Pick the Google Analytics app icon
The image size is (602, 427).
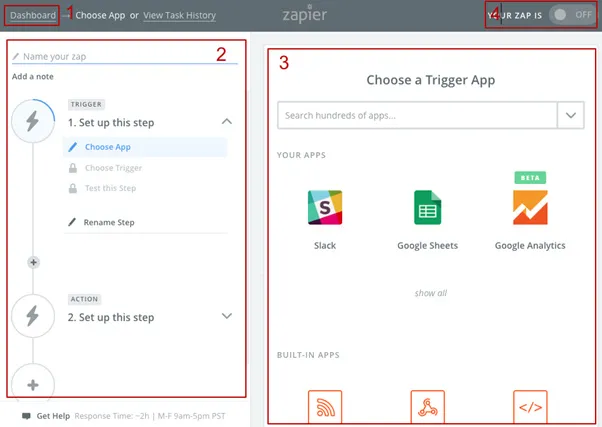click(530, 207)
